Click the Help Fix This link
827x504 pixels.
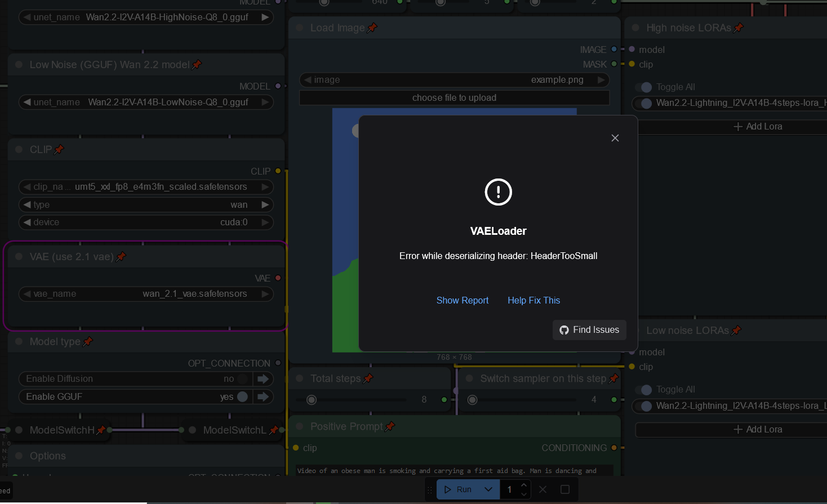click(x=533, y=300)
